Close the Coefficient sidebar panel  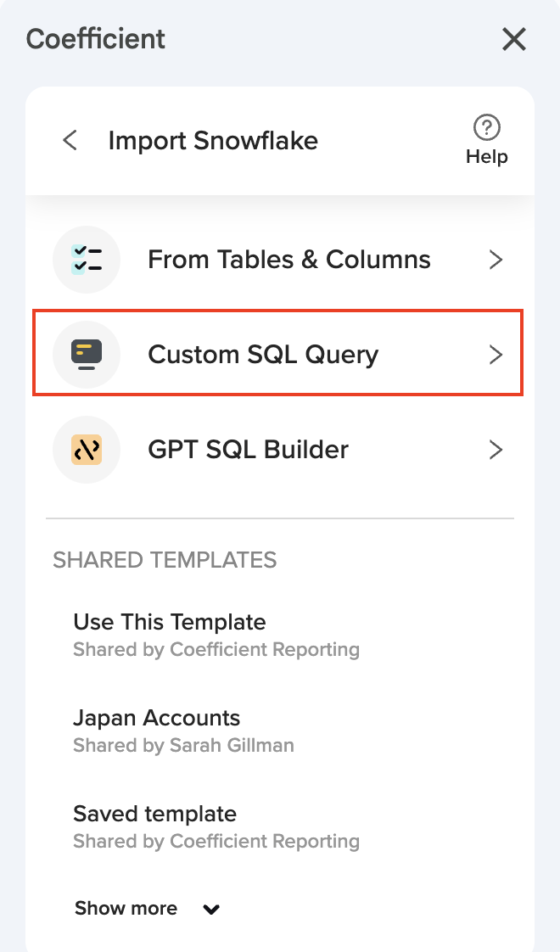[x=514, y=39]
